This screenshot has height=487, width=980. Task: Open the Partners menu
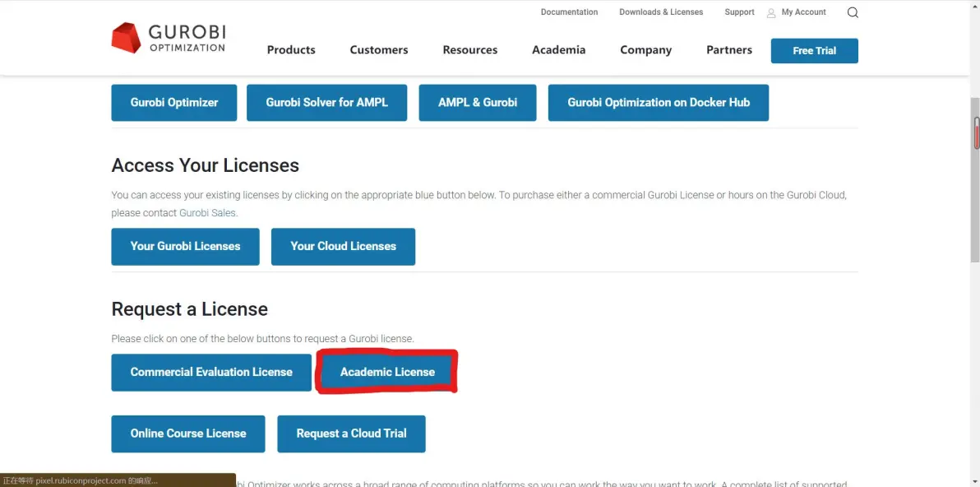coord(729,50)
